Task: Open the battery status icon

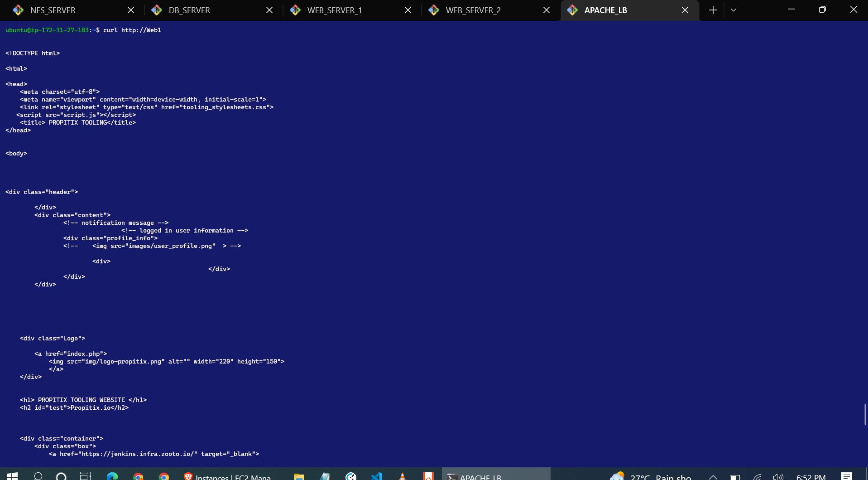Action: [734, 477]
